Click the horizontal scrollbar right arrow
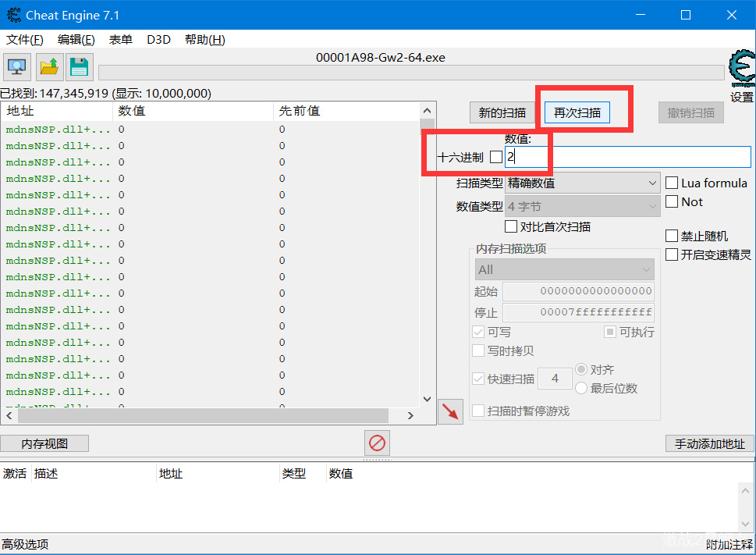 pyautogui.click(x=410, y=415)
